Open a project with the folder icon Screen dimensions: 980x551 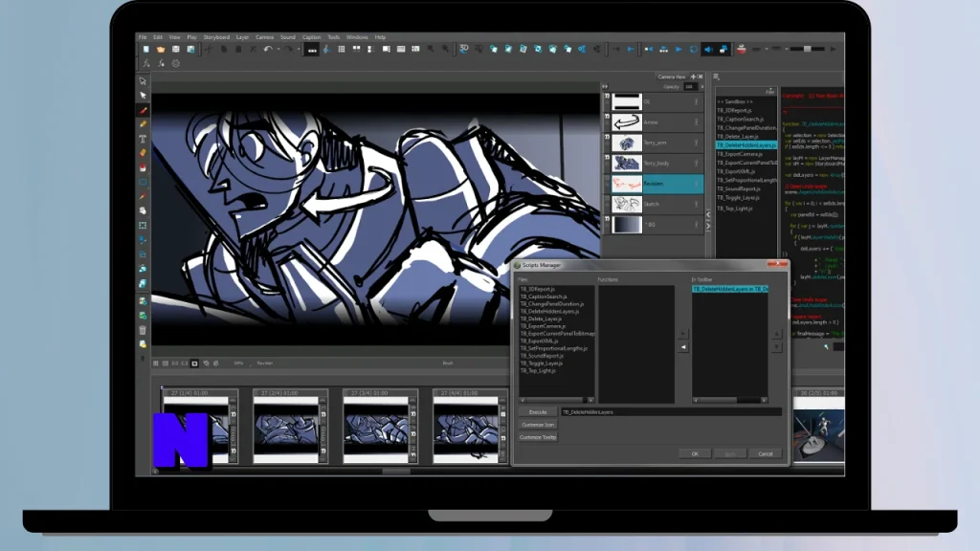coord(161,50)
